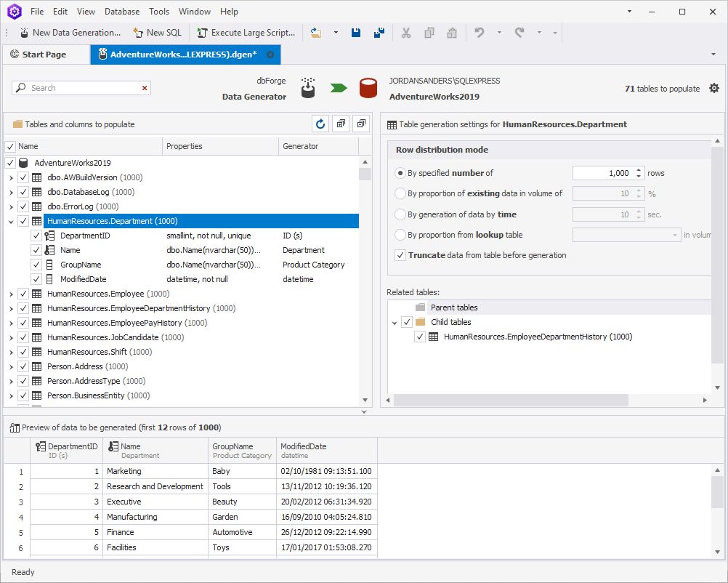Click the data generator bucket icon
The height and width of the screenshot is (583, 728).
[308, 88]
